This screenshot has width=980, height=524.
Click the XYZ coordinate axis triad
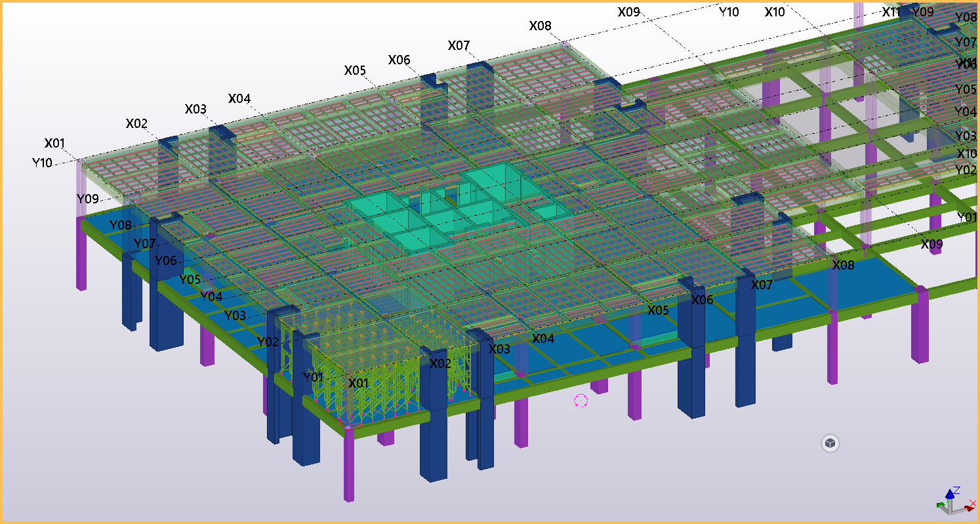(x=955, y=502)
